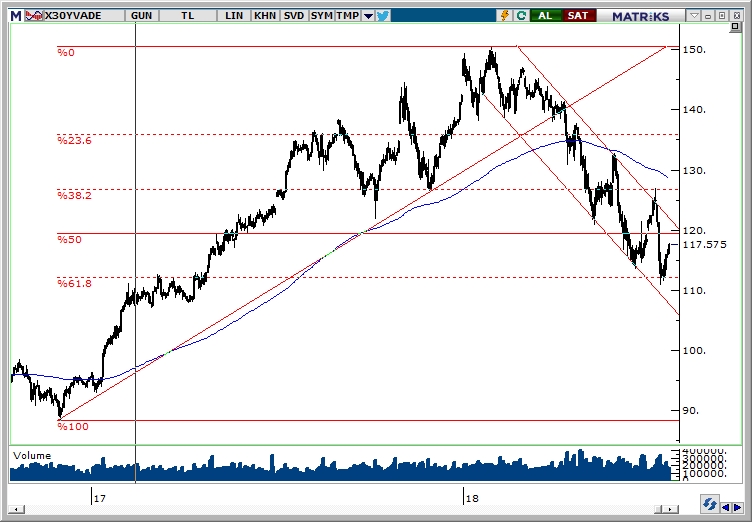Image resolution: width=752 pixels, height=522 pixels.
Task: Click the 150. price axis label
Action: click(694, 49)
